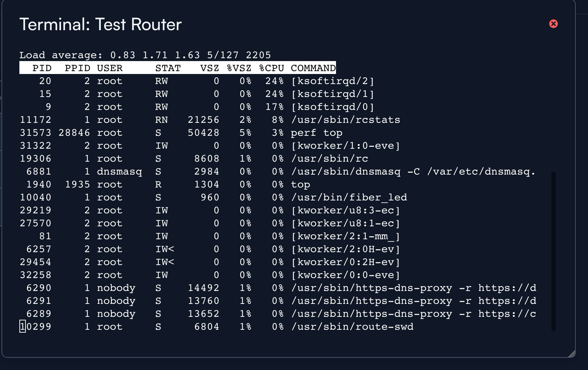Click the /usr/sbin/rc command on PID 19306
This screenshot has width=588, height=370.
tap(330, 158)
